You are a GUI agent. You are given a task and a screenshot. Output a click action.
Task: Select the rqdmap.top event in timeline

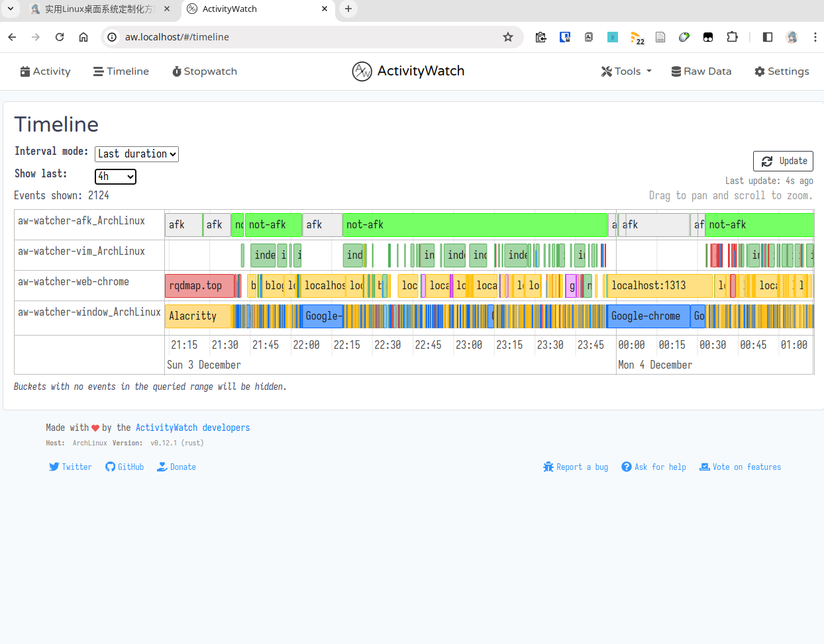[199, 286]
